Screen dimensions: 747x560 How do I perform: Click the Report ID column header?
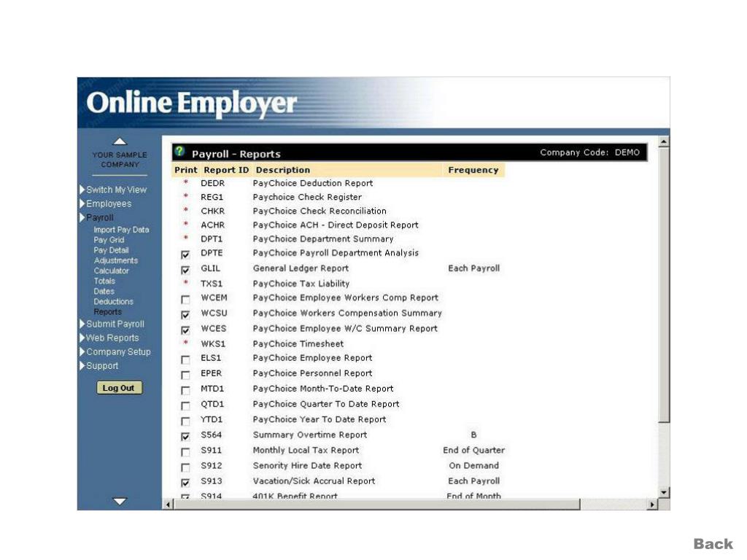[x=226, y=170]
